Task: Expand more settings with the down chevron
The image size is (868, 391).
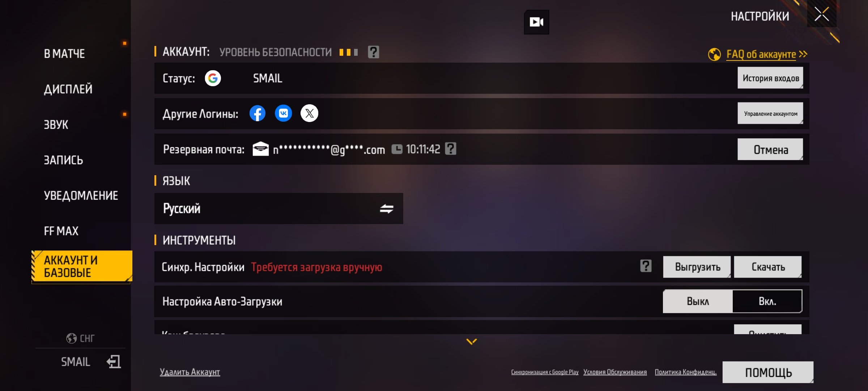Action: (x=472, y=341)
